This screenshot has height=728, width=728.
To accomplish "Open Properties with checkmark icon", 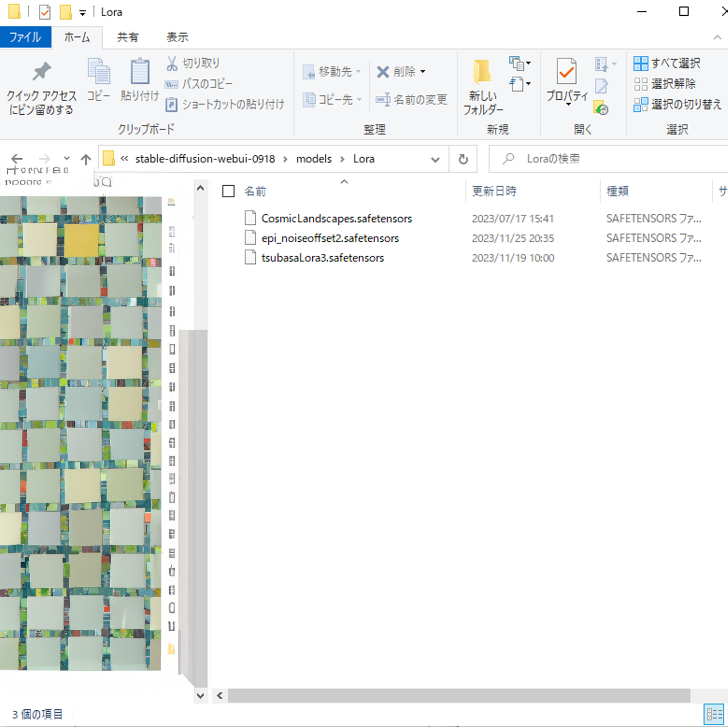I will [566, 72].
